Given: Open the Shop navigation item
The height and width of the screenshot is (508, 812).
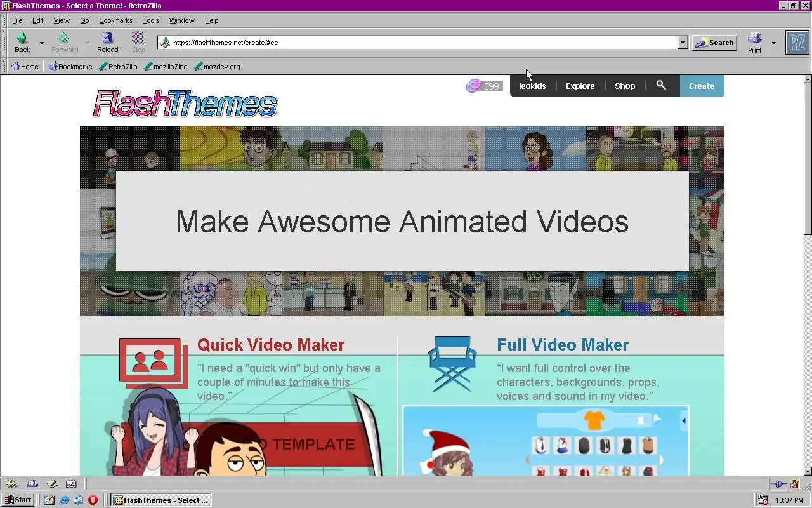Looking at the screenshot, I should tap(625, 86).
